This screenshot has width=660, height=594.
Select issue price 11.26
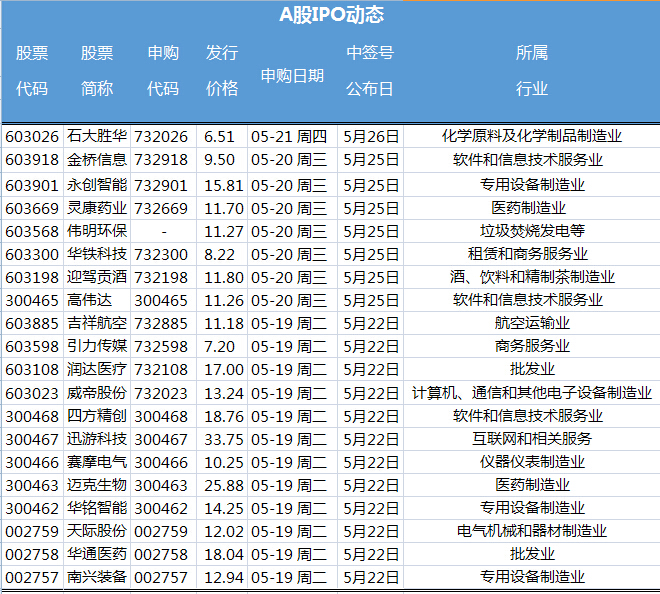(224, 301)
